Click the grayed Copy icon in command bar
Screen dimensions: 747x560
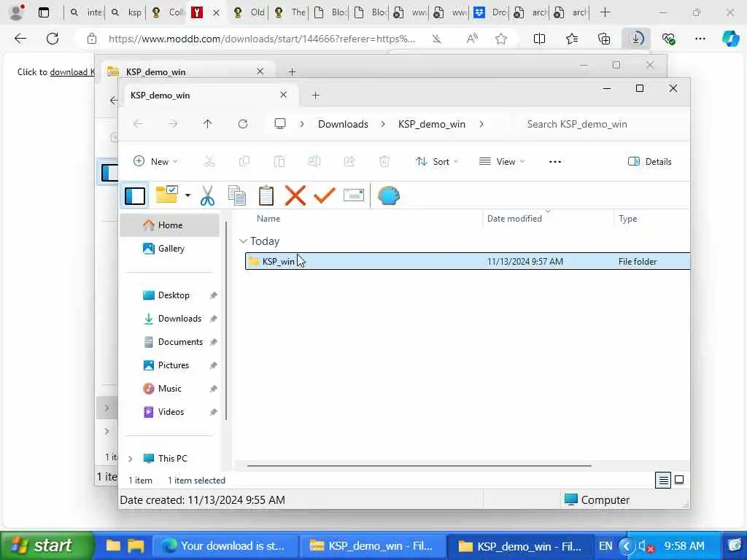coord(244,161)
